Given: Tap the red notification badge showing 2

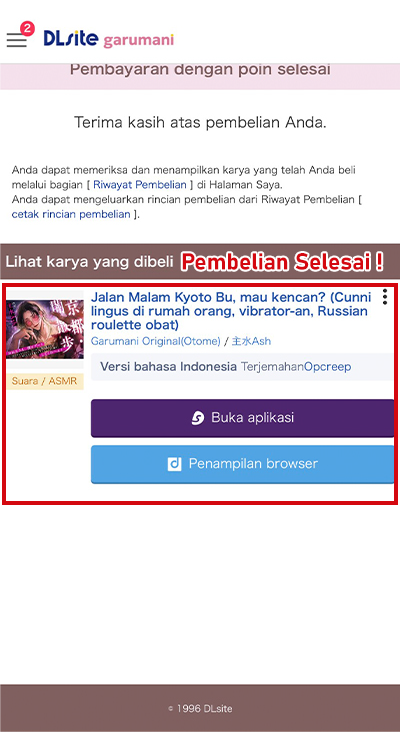Looking at the screenshot, I should (27, 28).
